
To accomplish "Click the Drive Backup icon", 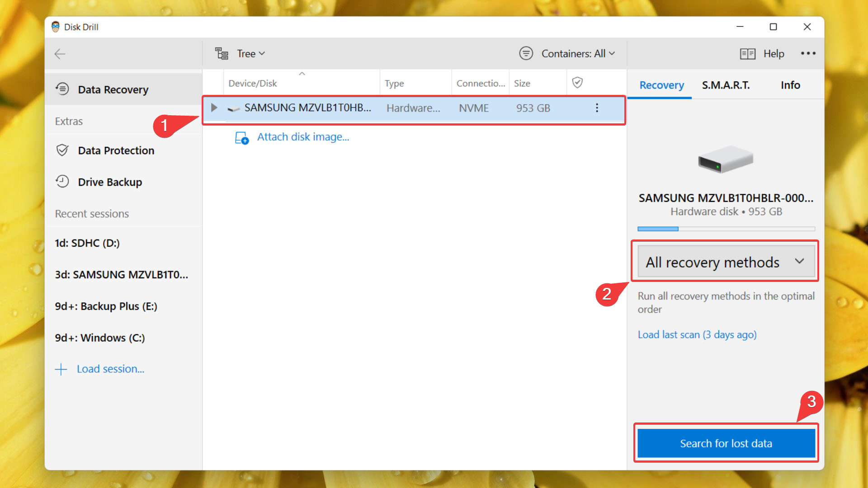I will pos(62,183).
